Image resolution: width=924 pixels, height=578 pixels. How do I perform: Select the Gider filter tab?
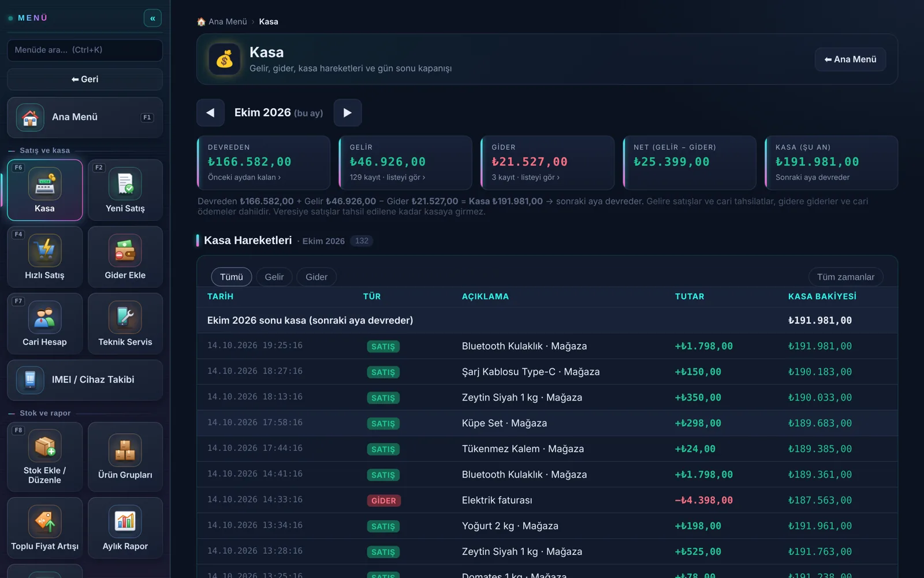coord(316,277)
